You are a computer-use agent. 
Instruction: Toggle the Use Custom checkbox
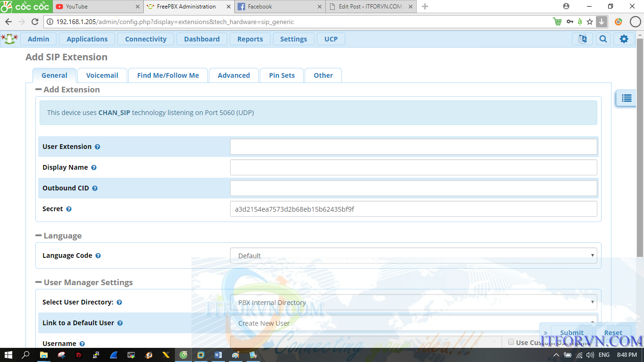[511, 342]
